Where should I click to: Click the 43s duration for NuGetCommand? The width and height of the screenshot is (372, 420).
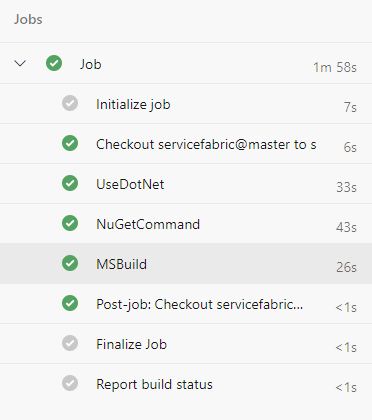[x=346, y=227]
